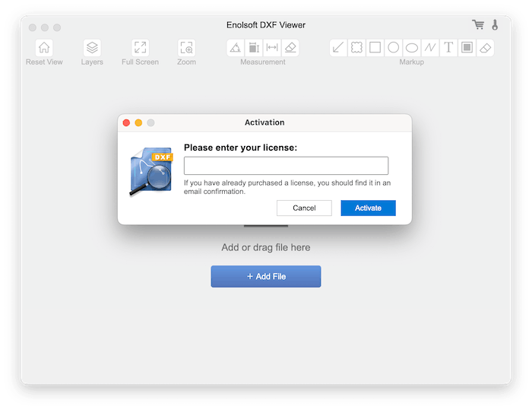Click the Activate button
This screenshot has height=410, width=532.
point(368,208)
